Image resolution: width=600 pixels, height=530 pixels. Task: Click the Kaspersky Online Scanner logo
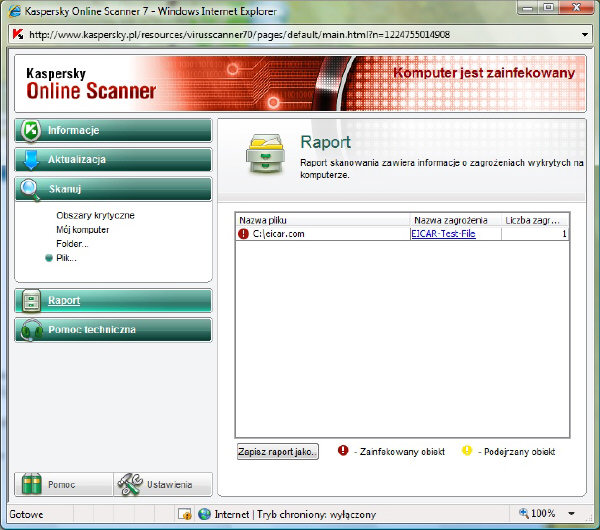[x=91, y=83]
